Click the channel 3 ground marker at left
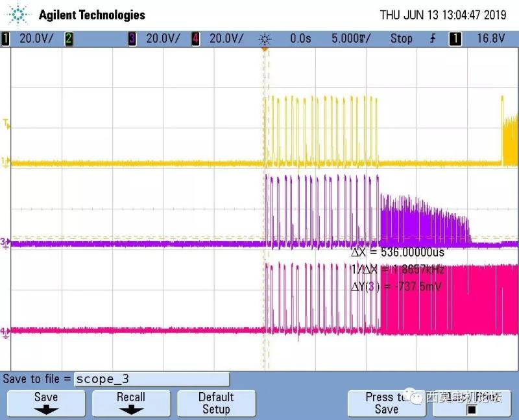Viewport: 519px width, 420px height. point(6,243)
